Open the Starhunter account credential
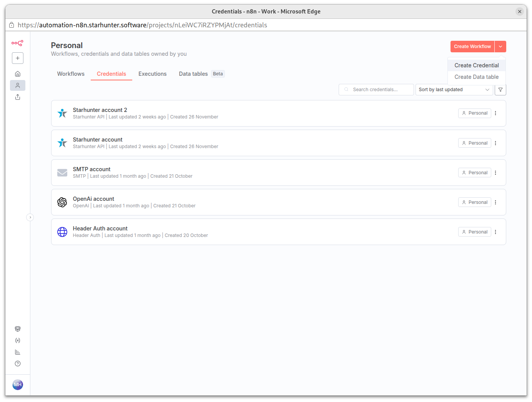 pos(279,143)
